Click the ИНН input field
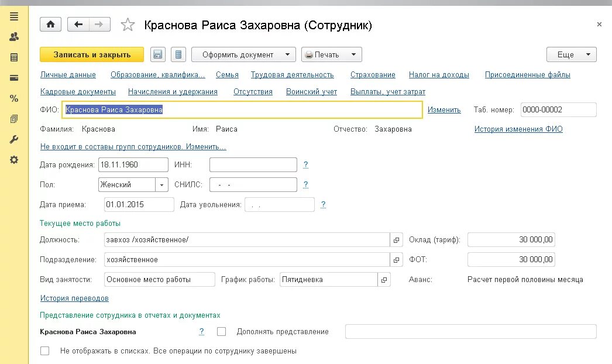 (x=253, y=165)
